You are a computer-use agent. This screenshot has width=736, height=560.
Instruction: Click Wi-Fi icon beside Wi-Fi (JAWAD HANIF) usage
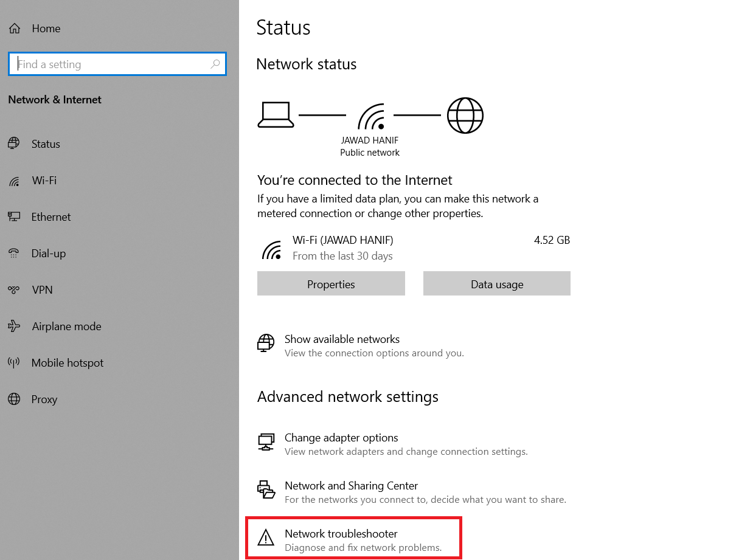pyautogui.click(x=271, y=249)
